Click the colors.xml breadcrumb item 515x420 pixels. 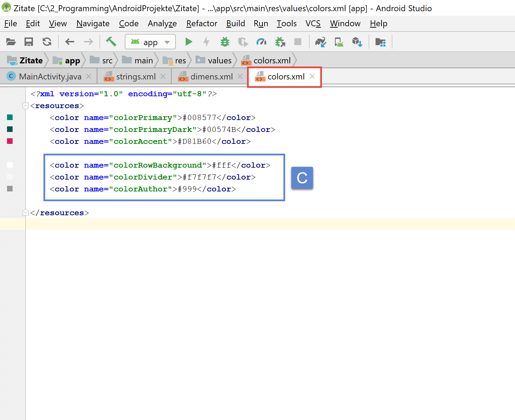pos(266,60)
